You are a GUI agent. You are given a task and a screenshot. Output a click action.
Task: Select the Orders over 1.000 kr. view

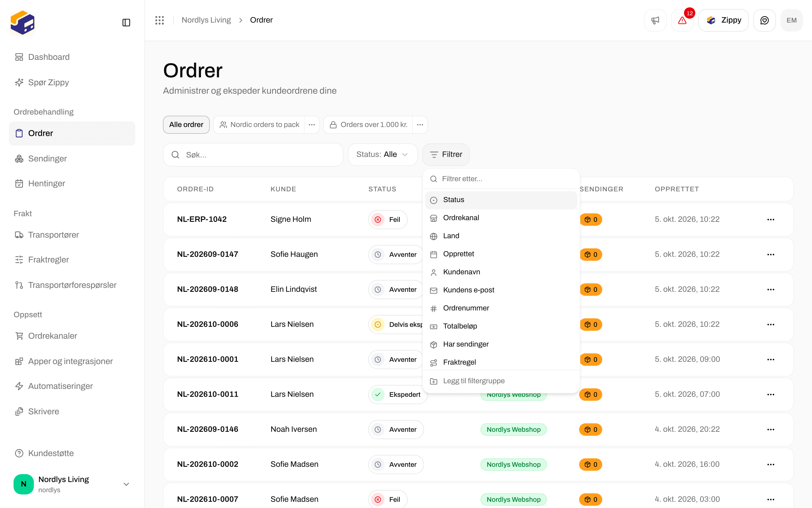point(368,125)
